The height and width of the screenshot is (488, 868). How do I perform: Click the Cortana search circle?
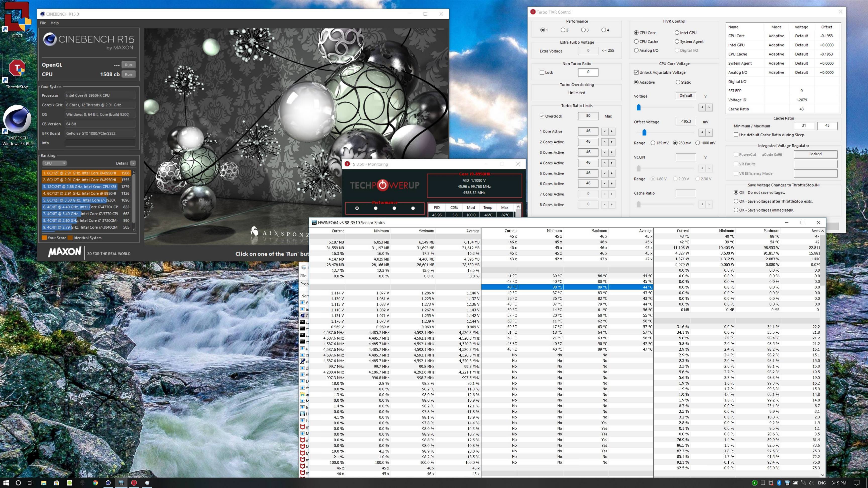click(18, 483)
